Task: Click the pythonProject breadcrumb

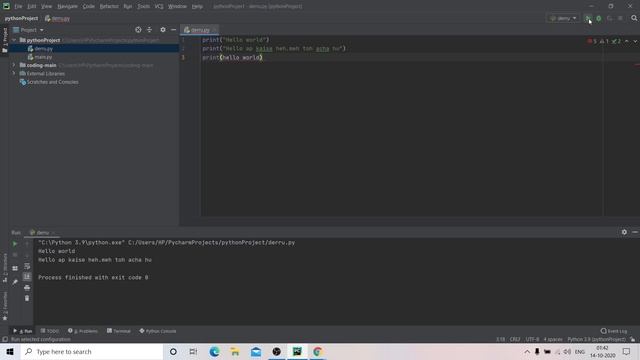Action: coord(21,18)
